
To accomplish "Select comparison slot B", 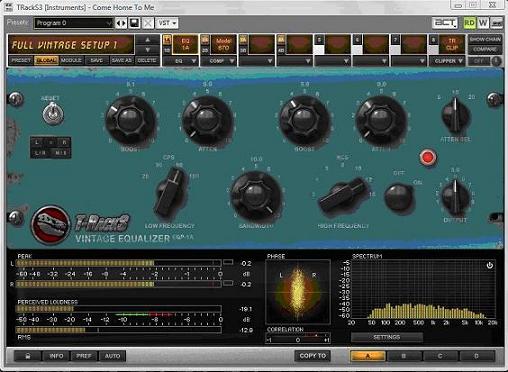I will pos(404,356).
